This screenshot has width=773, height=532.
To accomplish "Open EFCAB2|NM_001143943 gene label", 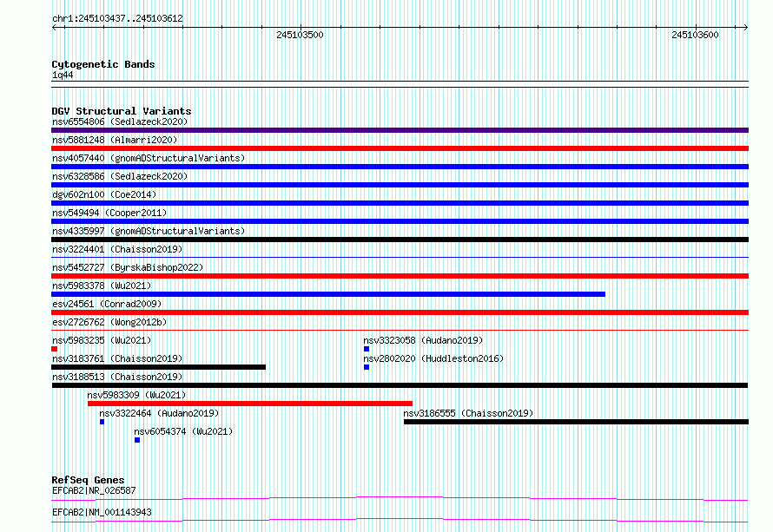I will [102, 512].
